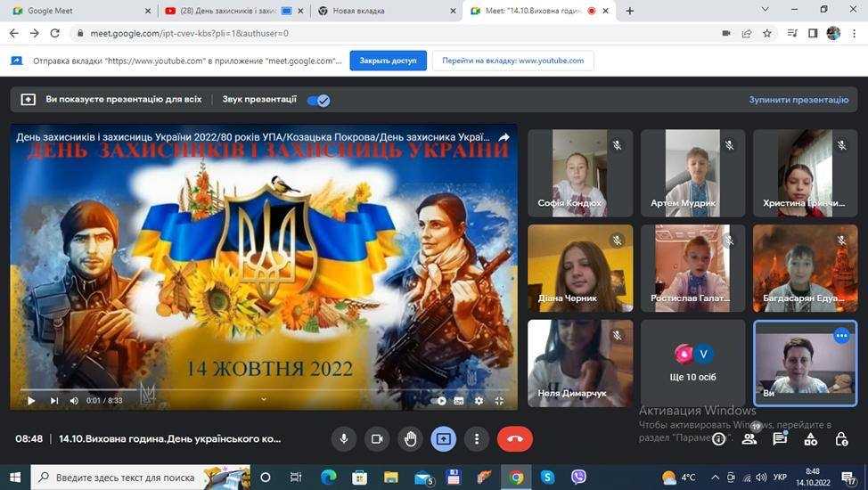Open the Ще 10 осіб participants tile
The height and width of the screenshot is (490, 868).
pos(693,363)
